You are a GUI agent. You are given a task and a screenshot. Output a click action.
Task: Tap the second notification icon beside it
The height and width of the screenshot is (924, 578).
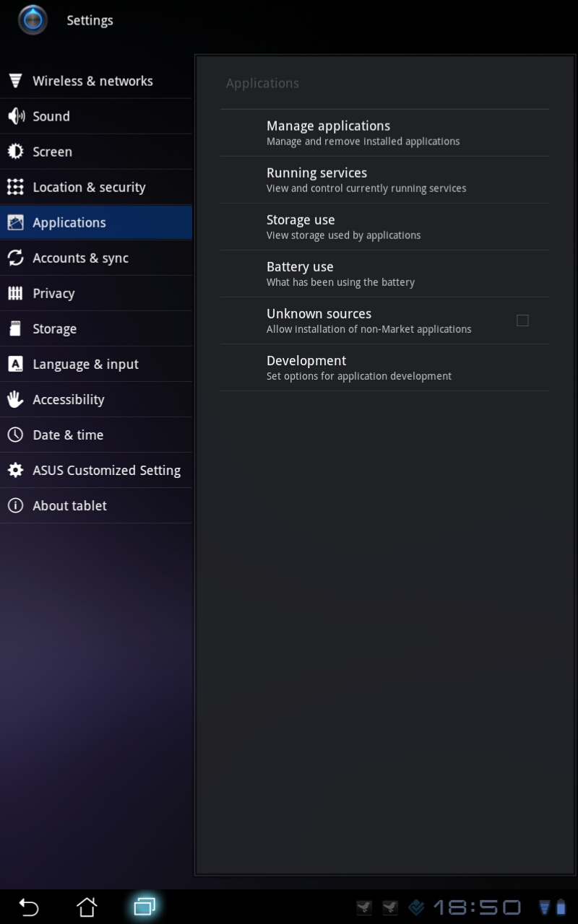pyautogui.click(x=390, y=907)
